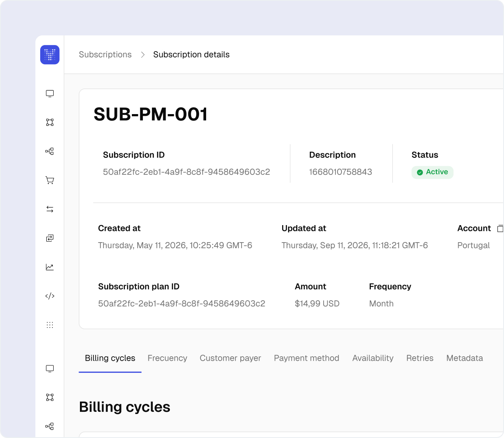Click the code brackets developer icon
The height and width of the screenshot is (438, 504).
(50, 296)
